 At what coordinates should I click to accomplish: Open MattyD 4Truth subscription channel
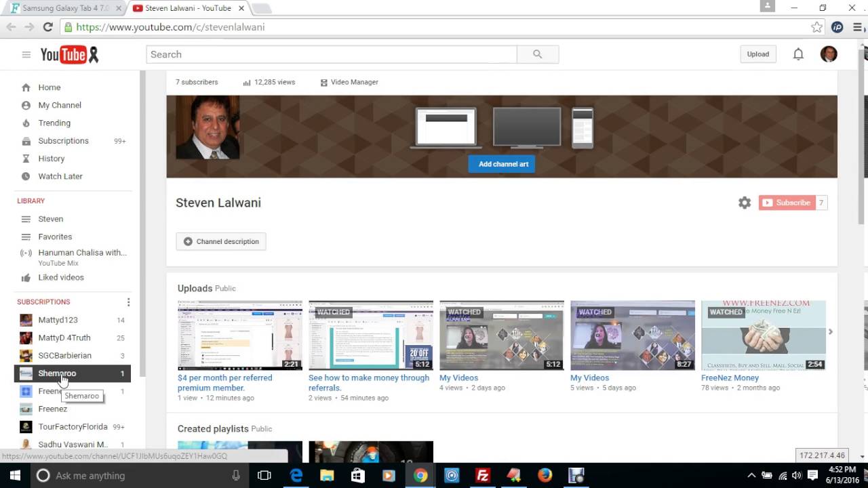coord(73,338)
